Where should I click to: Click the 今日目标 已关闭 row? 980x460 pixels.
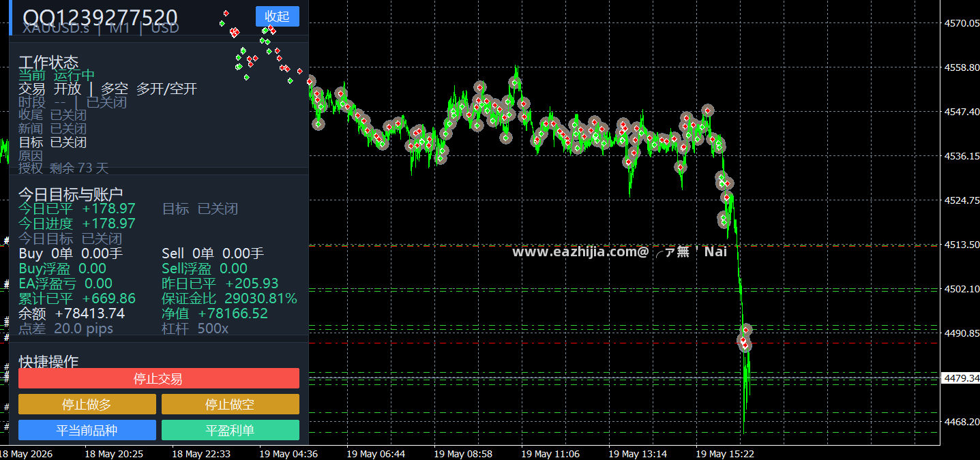coord(70,239)
